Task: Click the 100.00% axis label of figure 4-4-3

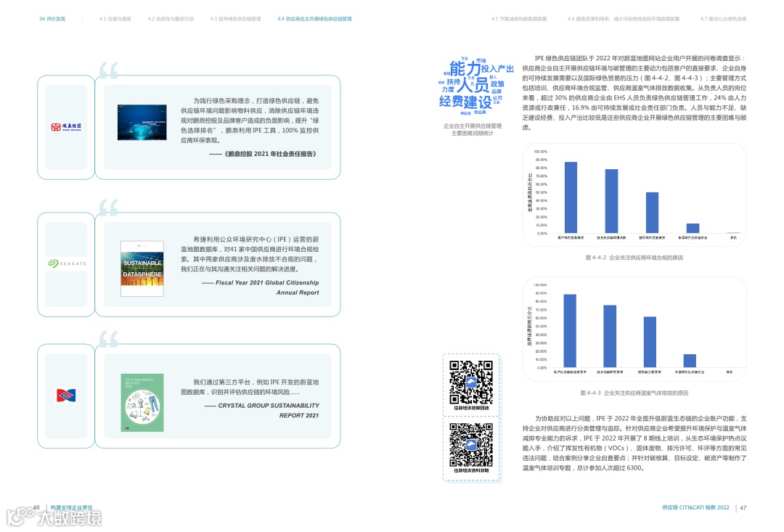Action: click(x=540, y=285)
